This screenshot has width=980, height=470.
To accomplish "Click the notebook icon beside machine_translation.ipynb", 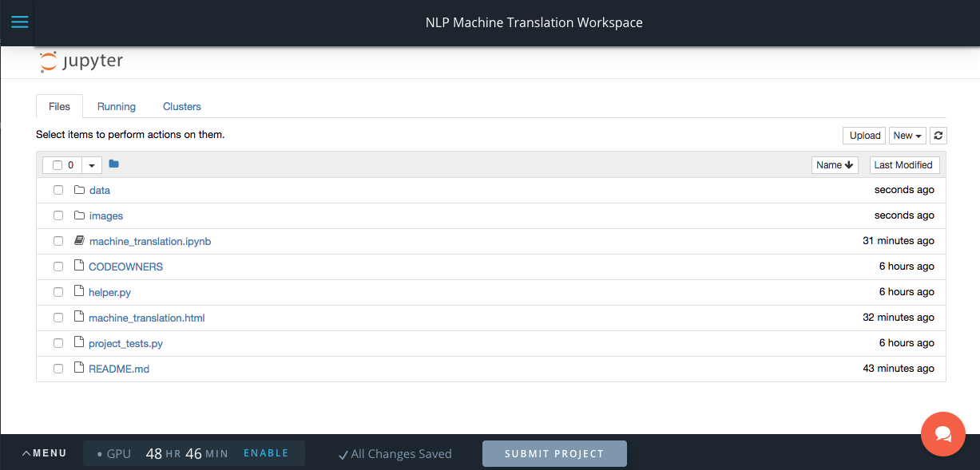I will (x=78, y=239).
